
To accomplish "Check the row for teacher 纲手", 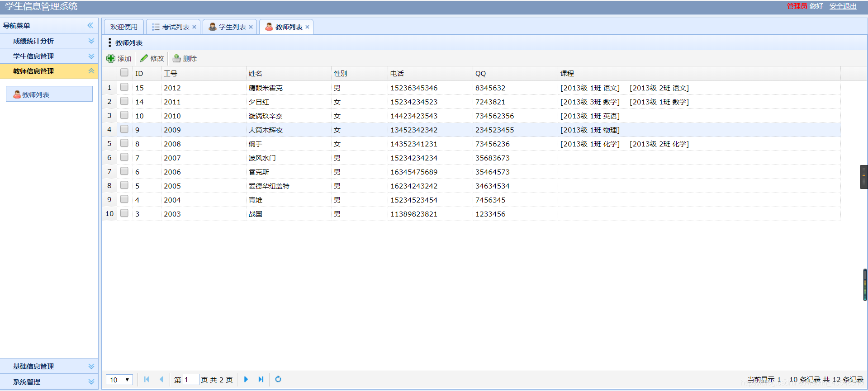I will 124,143.
